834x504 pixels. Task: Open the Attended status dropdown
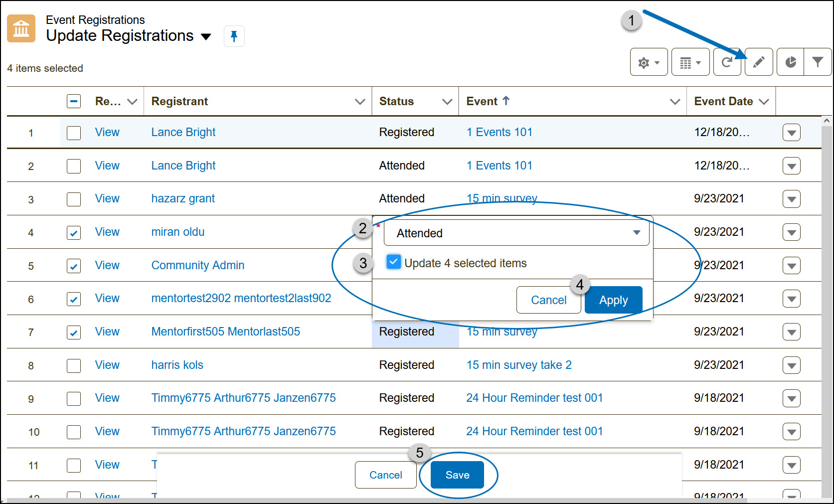point(516,233)
